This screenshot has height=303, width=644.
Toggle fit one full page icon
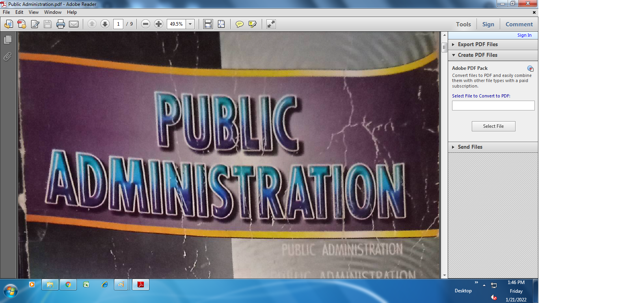[x=221, y=24]
